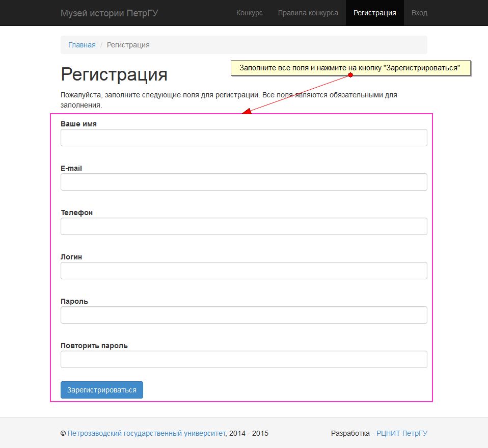Click the Логин input field

click(x=243, y=271)
